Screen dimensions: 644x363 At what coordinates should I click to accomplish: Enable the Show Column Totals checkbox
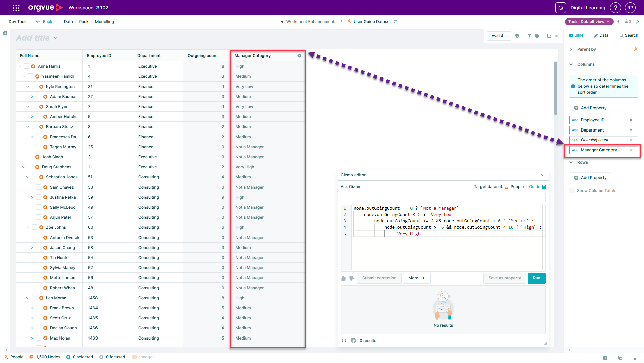coord(572,191)
